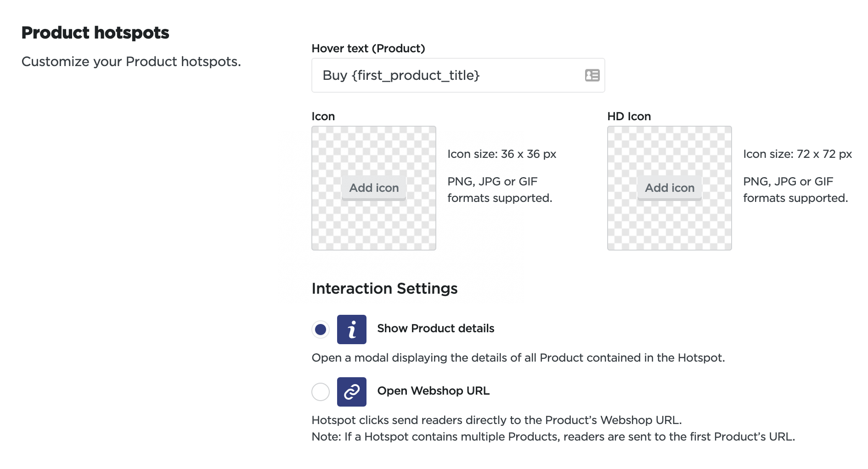Click the Product hotspots section heading

[95, 33]
